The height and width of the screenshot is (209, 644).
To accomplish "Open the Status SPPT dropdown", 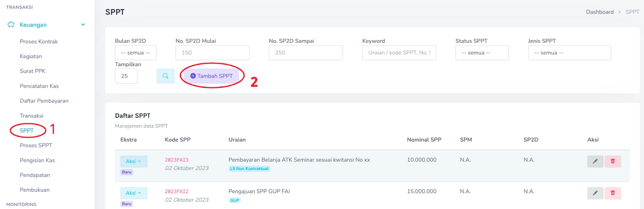I will pos(482,53).
